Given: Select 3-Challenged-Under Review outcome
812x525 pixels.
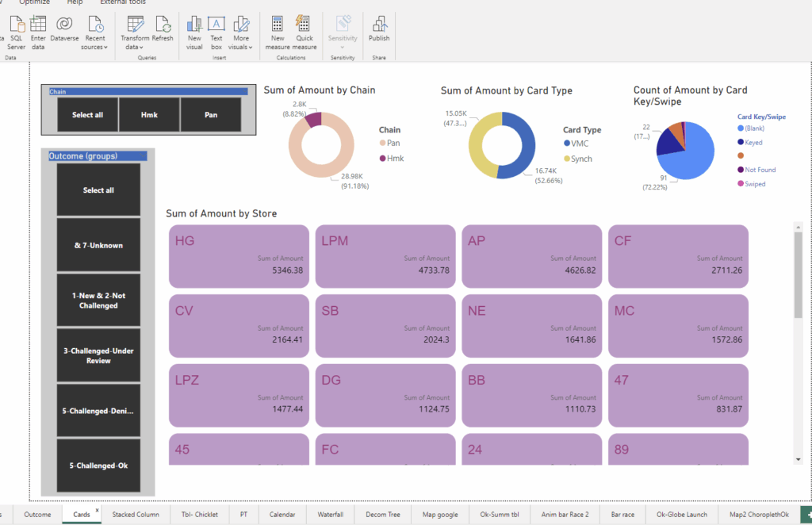Looking at the screenshot, I should (x=98, y=354).
